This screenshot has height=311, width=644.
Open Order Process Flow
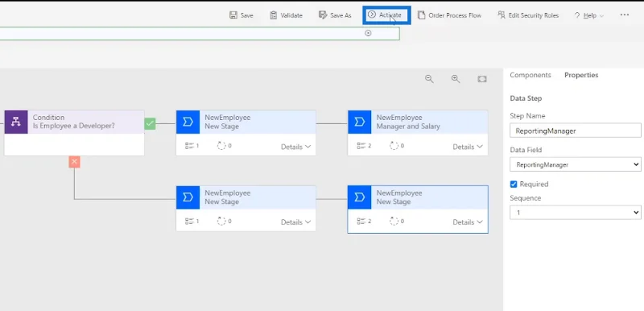(x=449, y=15)
